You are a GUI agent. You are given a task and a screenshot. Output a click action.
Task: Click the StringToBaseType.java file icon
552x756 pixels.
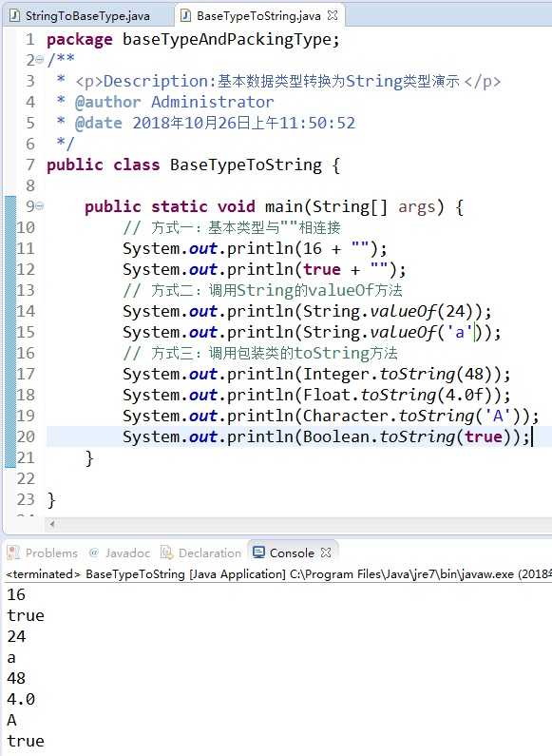coord(14,16)
